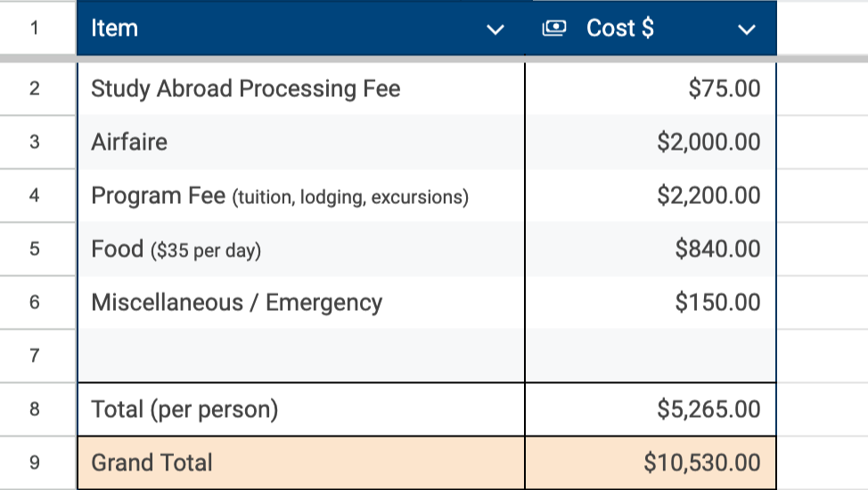Viewport: 868px width, 490px height.
Task: Select row 1 header number
Action: coord(35,29)
